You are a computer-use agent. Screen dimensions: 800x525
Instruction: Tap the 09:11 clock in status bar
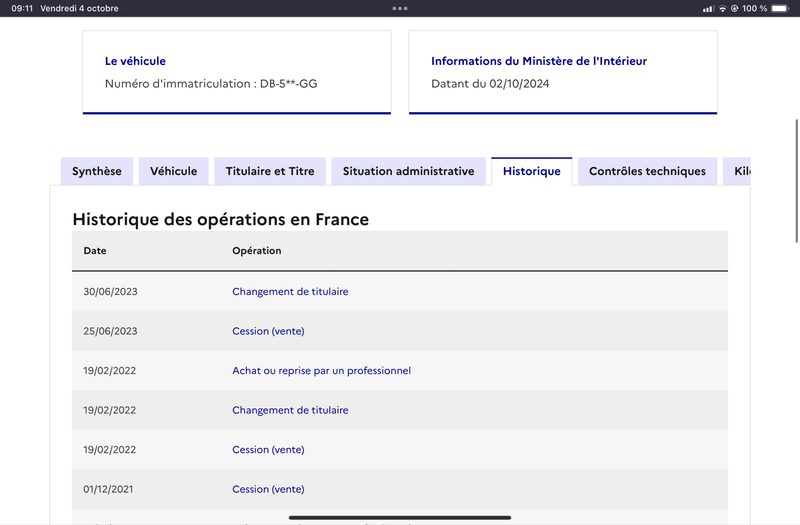pos(22,8)
